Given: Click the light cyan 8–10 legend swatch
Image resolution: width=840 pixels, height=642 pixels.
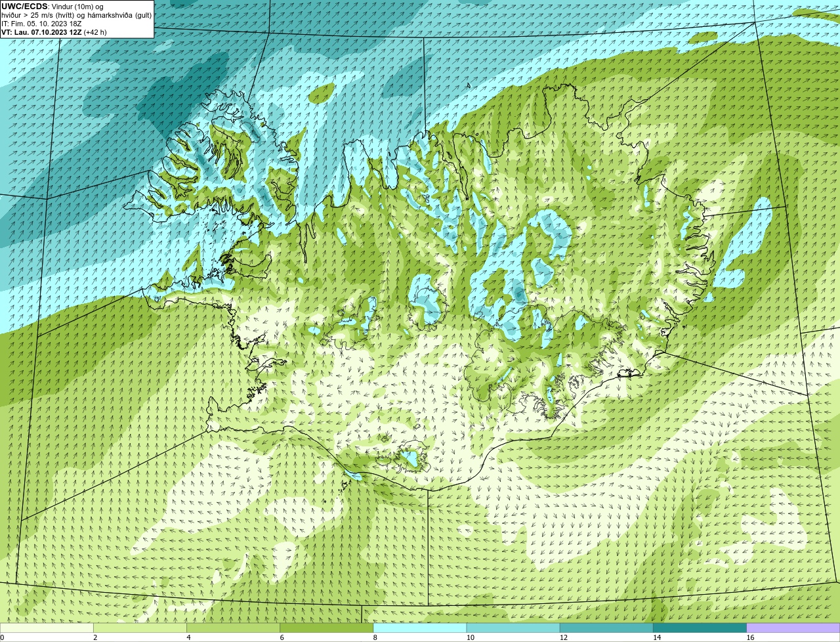Looking at the screenshot, I should (420, 628).
